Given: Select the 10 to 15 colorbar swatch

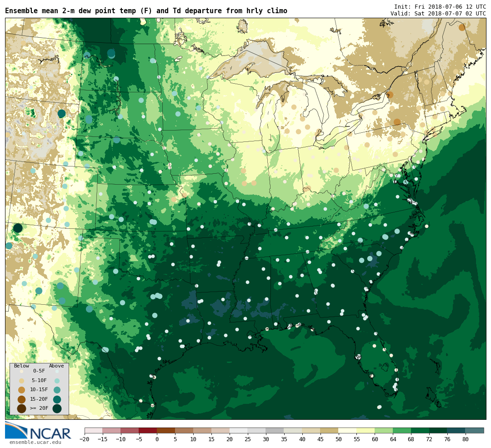Looking at the screenshot, I should [202, 430].
